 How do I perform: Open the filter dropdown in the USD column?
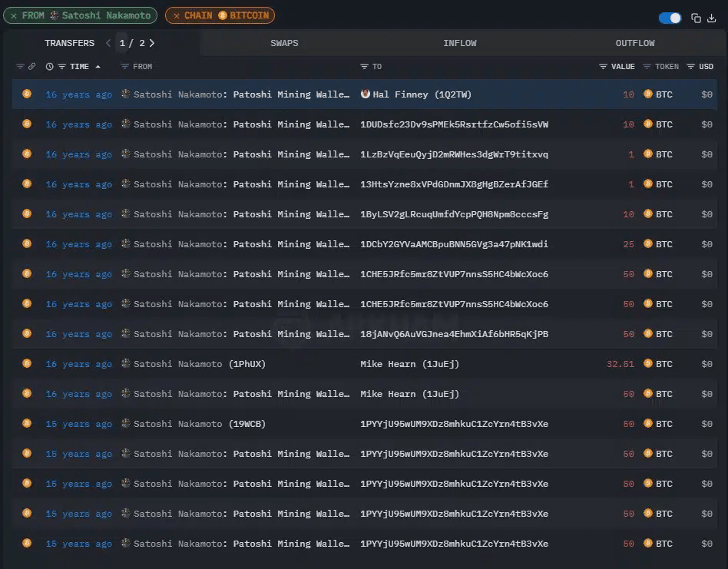(689, 67)
